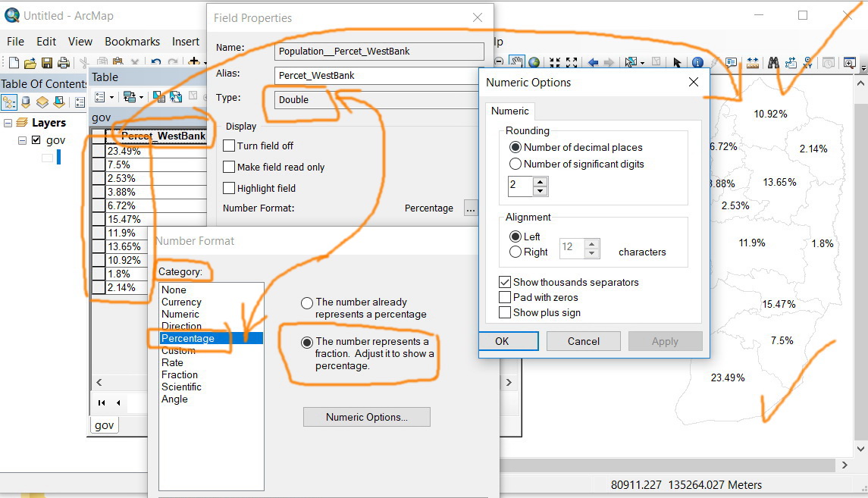Save the map document
The width and height of the screenshot is (868, 498).
[x=47, y=62]
